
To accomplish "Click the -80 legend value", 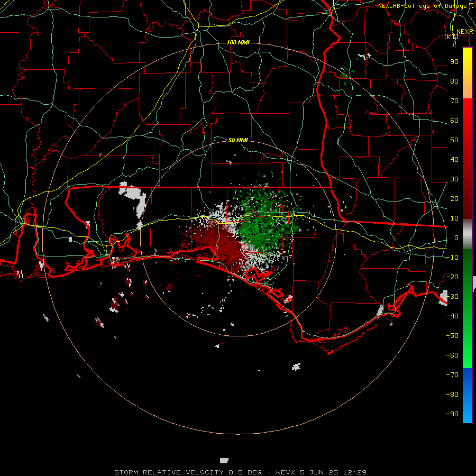I will [x=452, y=395].
